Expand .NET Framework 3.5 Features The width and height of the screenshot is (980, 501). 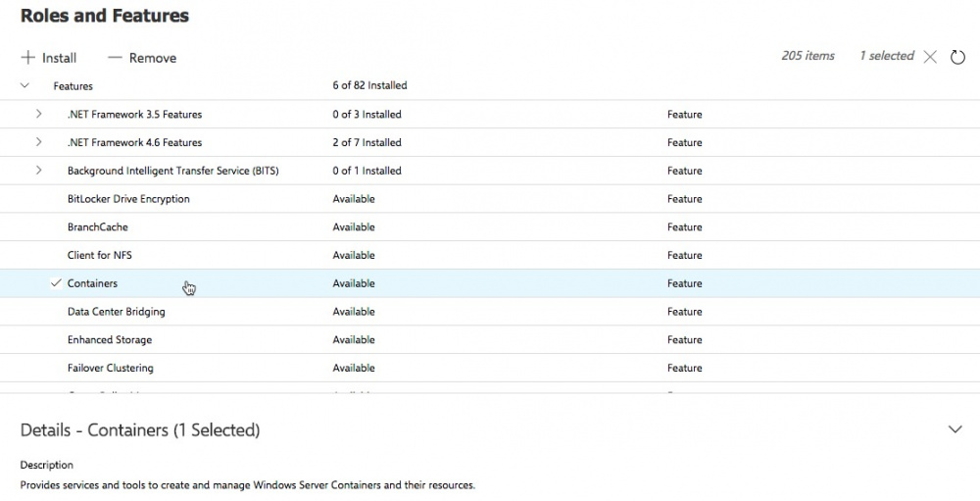click(x=39, y=114)
